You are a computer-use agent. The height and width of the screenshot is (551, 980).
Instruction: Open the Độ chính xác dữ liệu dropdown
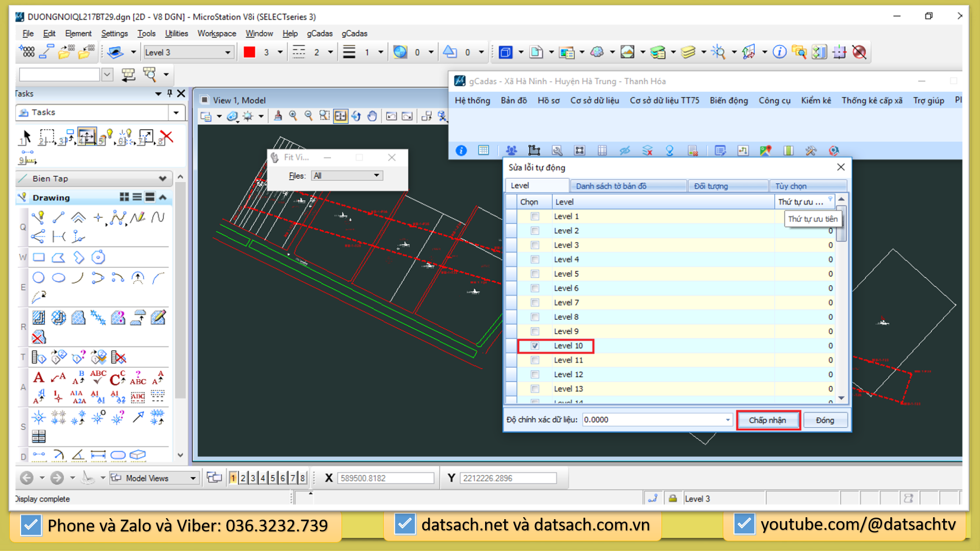coord(728,420)
